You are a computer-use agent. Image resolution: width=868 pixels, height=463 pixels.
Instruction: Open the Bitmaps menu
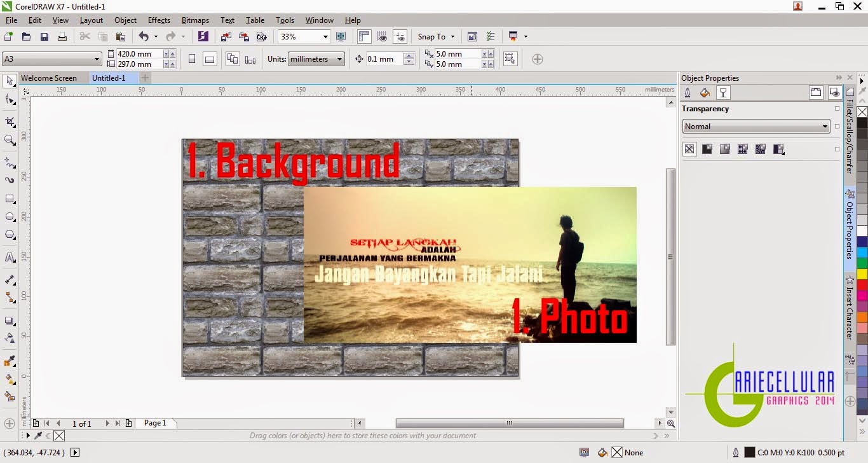coord(195,20)
